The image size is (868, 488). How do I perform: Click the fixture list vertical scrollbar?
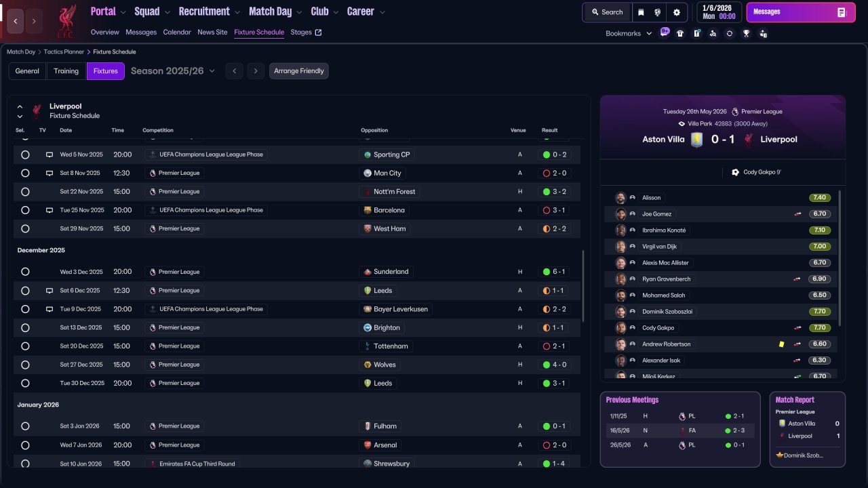coord(583,286)
